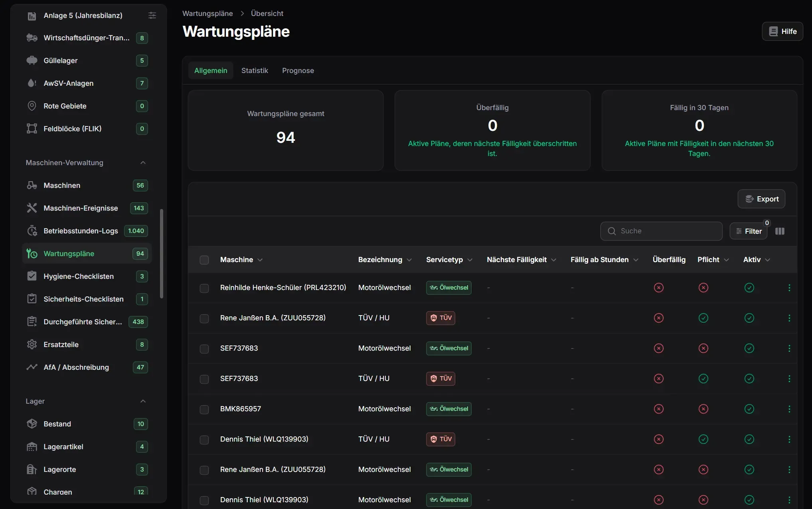This screenshot has width=812, height=509.
Task: Click the Feldblöcke (FLIK) frame icon
Action: pos(32,129)
